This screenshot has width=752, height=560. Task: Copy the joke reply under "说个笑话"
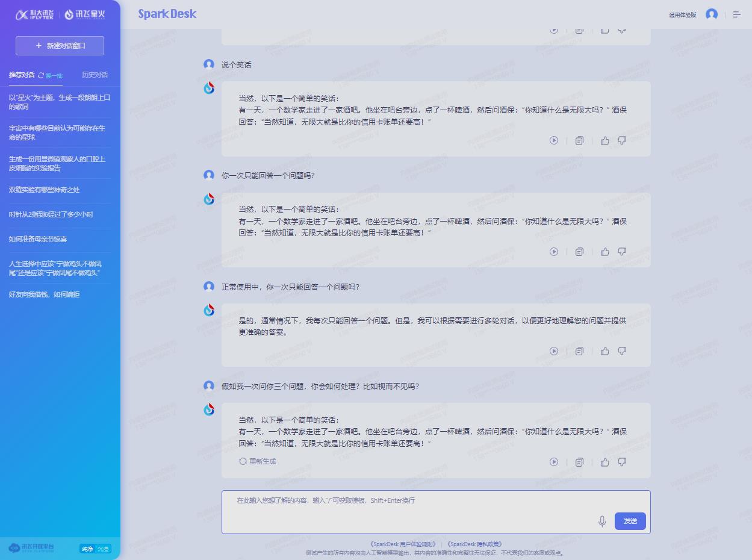click(579, 140)
